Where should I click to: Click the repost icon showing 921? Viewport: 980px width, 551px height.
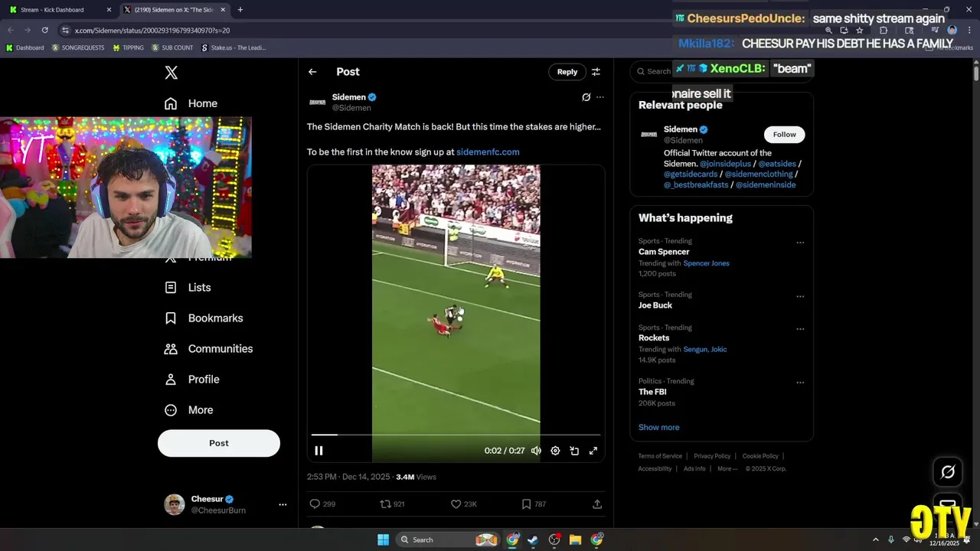(x=392, y=504)
